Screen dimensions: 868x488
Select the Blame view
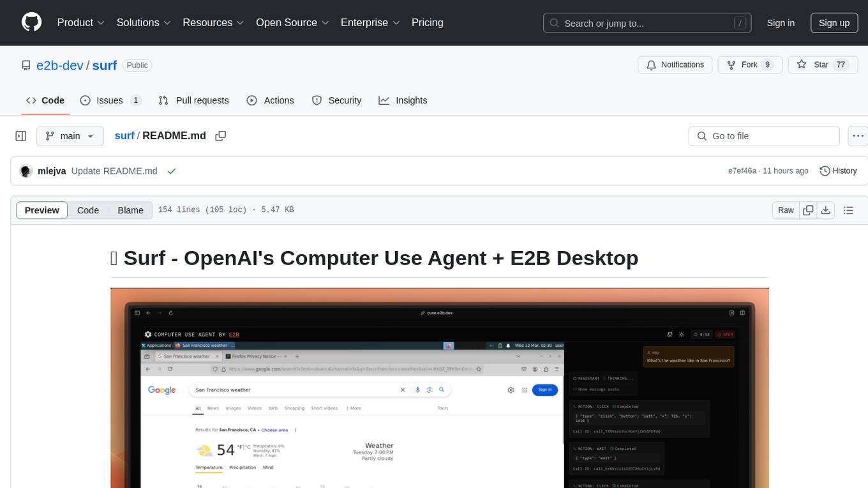point(130,210)
